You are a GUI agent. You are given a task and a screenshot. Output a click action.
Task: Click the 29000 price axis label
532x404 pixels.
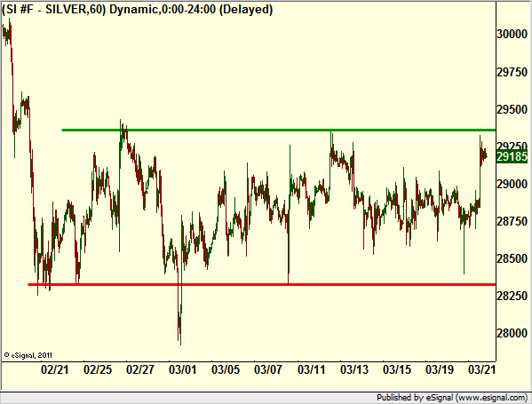(512, 184)
